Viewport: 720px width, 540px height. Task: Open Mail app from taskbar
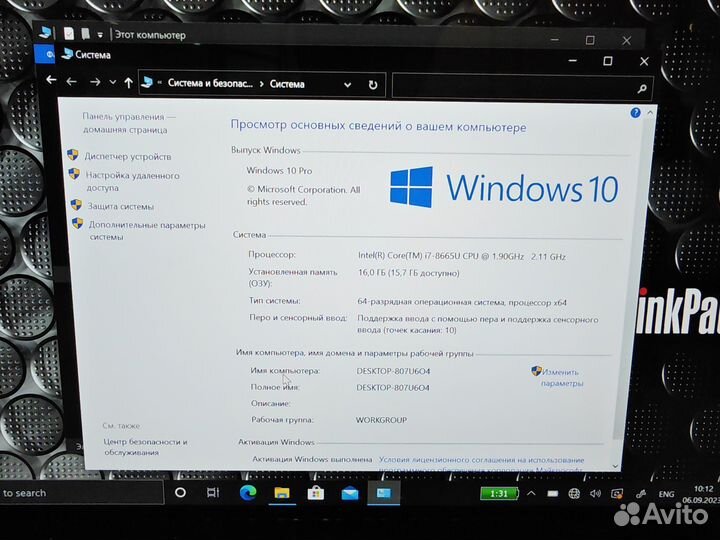[x=350, y=494]
